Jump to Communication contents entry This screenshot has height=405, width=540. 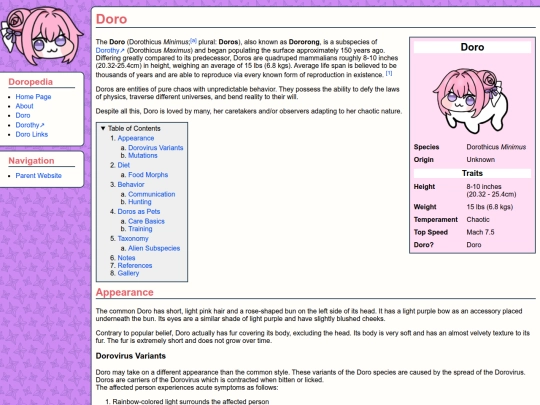point(152,194)
